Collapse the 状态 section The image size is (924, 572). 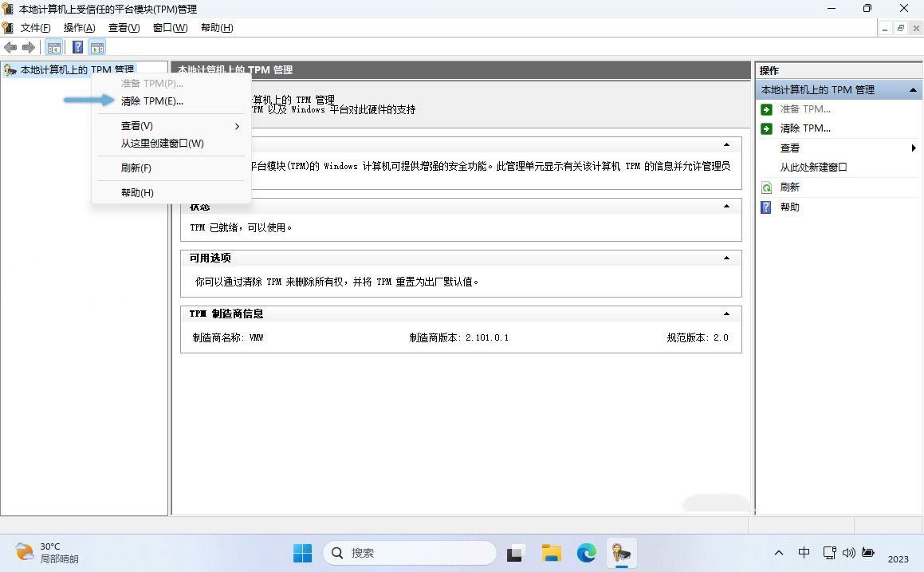click(725, 207)
